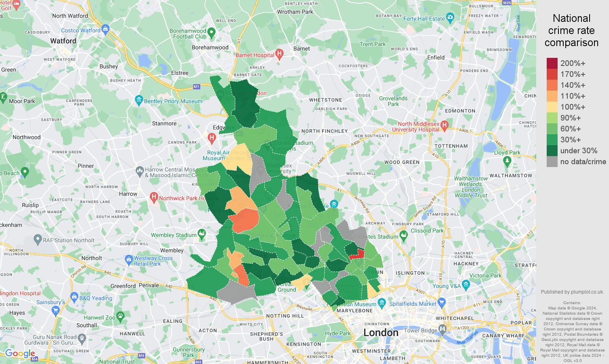The height and width of the screenshot is (364, 609).
Task: Click the 110%+ light orange legend swatch
Action: pyautogui.click(x=552, y=96)
